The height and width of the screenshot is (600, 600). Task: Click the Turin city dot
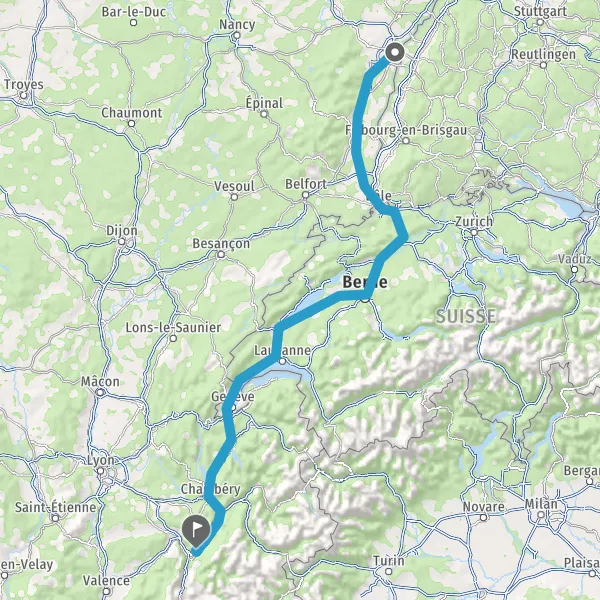(x=389, y=571)
